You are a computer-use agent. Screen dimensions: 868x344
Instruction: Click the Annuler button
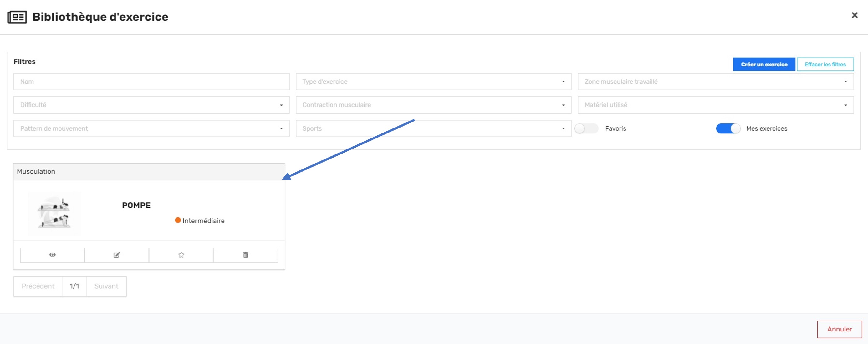click(839, 329)
